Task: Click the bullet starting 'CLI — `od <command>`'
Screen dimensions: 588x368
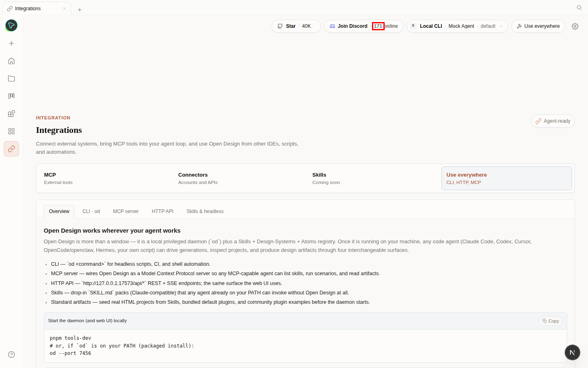Action: click(x=131, y=264)
